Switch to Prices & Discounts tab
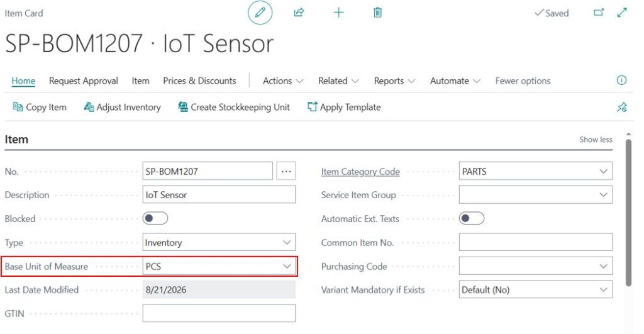The height and width of the screenshot is (334, 644). point(199,81)
